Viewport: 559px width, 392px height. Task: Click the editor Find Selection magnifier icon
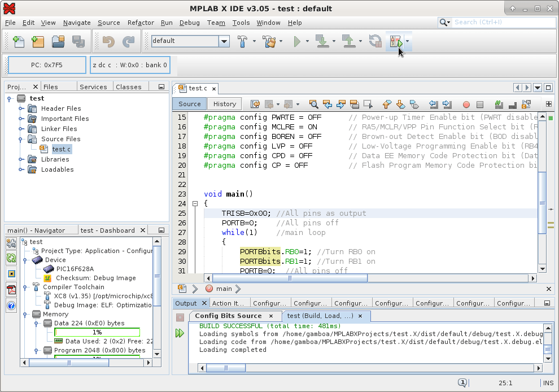pyautogui.click(x=313, y=104)
